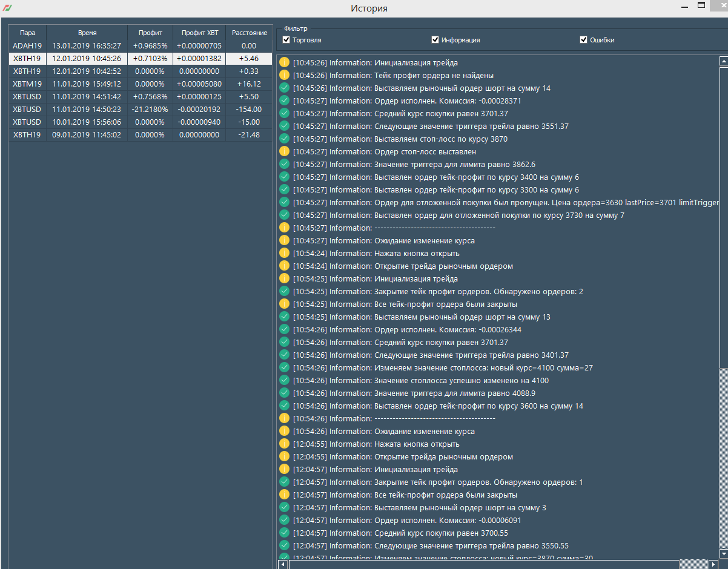
Task: Click green check icon beside 'Выставляем стоп-лосс по курсу 3870'
Action: point(285,139)
